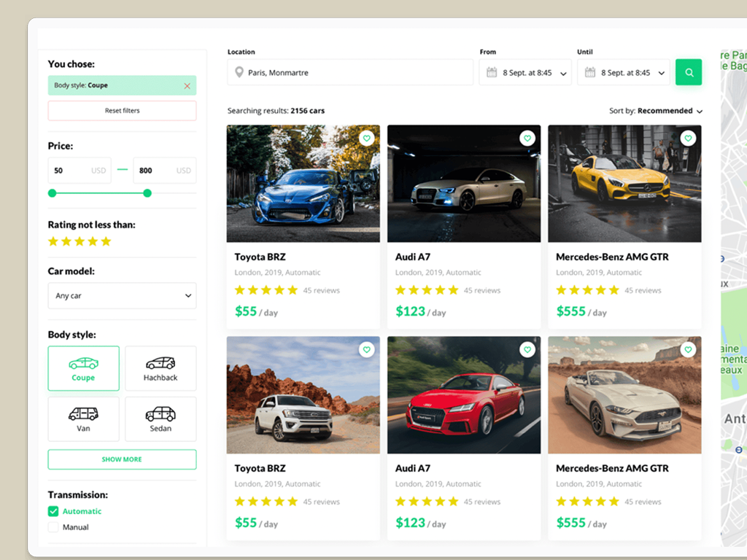
Task: Uncheck the Automatic transmission checkbox
Action: pos(53,511)
